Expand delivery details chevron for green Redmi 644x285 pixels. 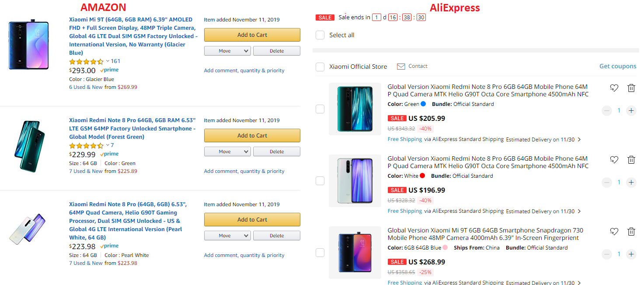(579, 140)
